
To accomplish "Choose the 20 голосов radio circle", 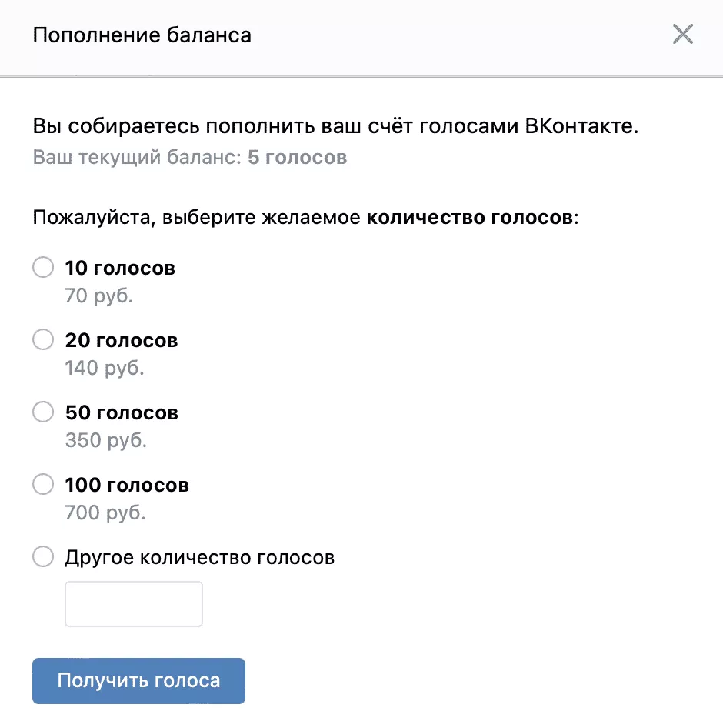I will tap(43, 339).
